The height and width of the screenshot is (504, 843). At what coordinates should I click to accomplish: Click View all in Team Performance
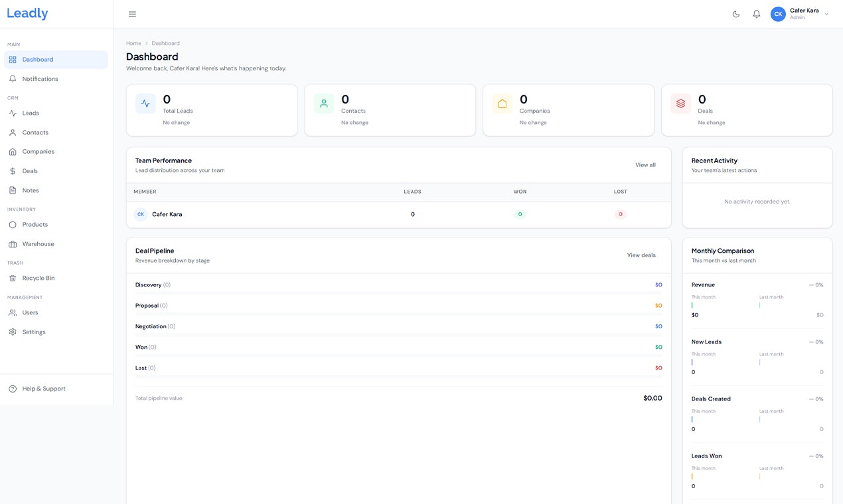(x=645, y=165)
